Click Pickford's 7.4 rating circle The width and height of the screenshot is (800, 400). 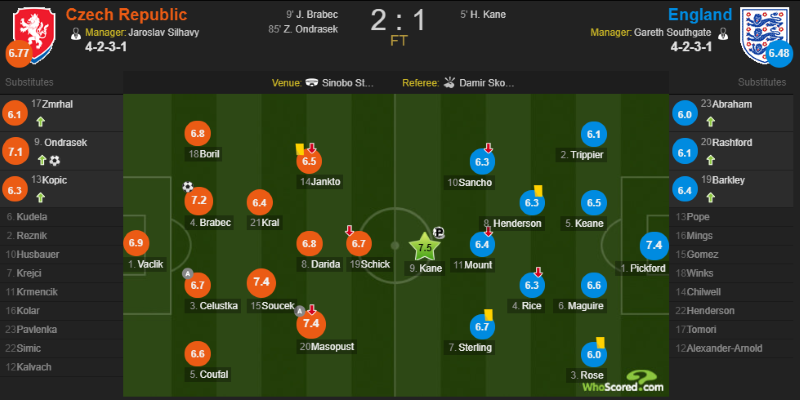(x=654, y=245)
